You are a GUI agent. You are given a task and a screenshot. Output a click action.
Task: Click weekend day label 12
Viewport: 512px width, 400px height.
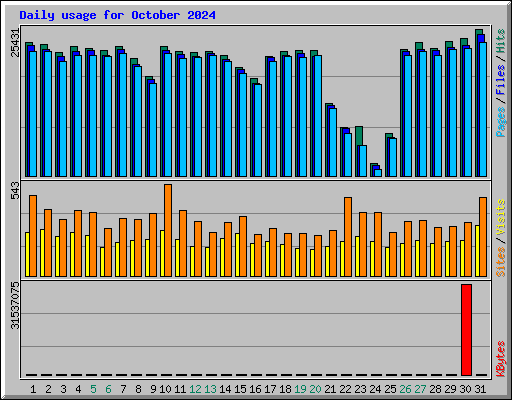pyautogui.click(x=195, y=389)
